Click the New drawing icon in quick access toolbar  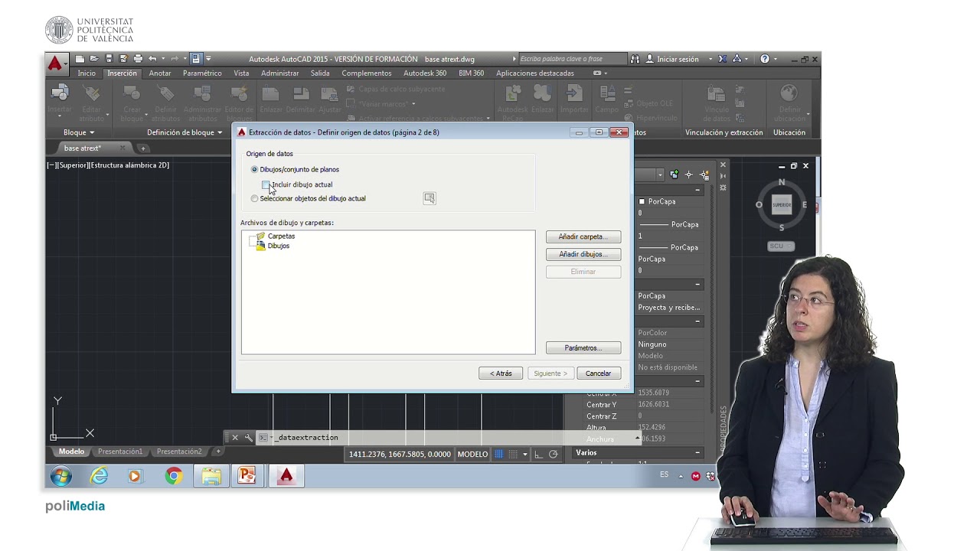click(80, 59)
